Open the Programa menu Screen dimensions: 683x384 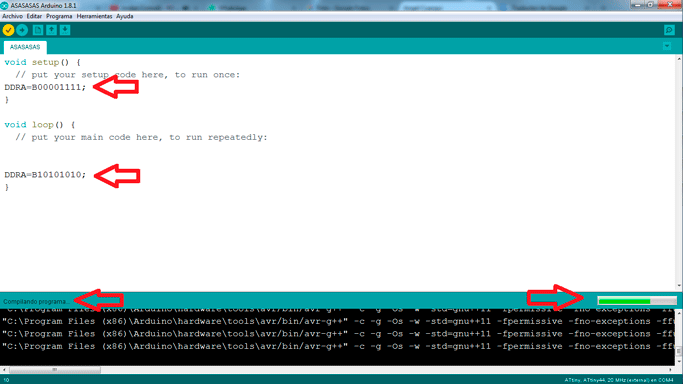(x=59, y=16)
